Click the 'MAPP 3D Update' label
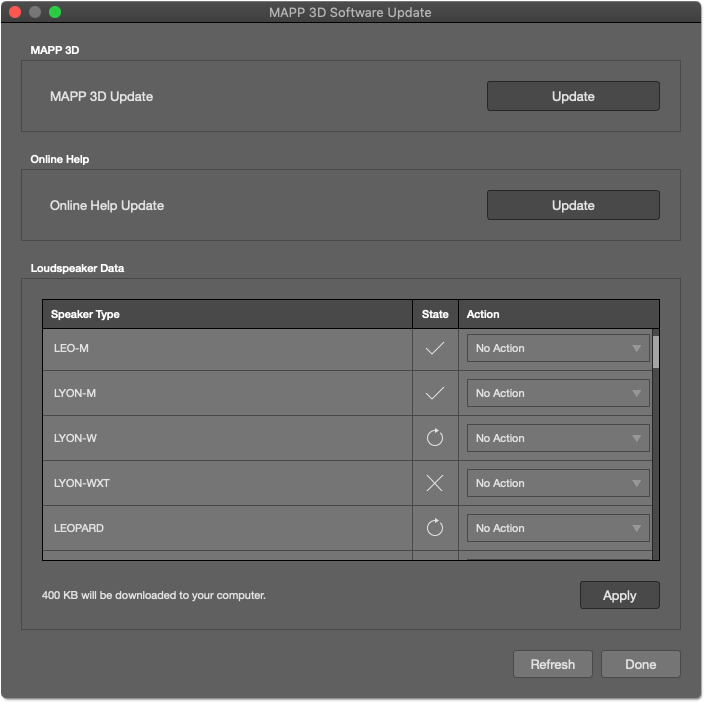 coord(101,96)
